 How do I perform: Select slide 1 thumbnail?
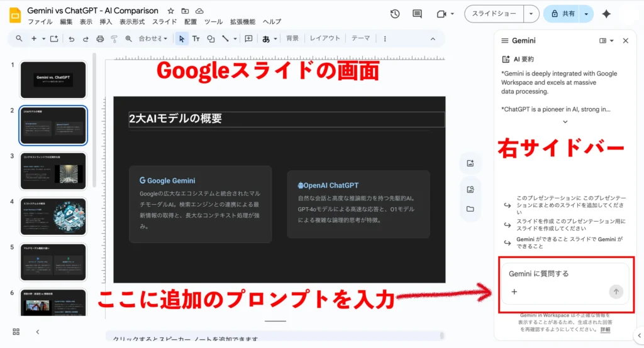point(53,80)
